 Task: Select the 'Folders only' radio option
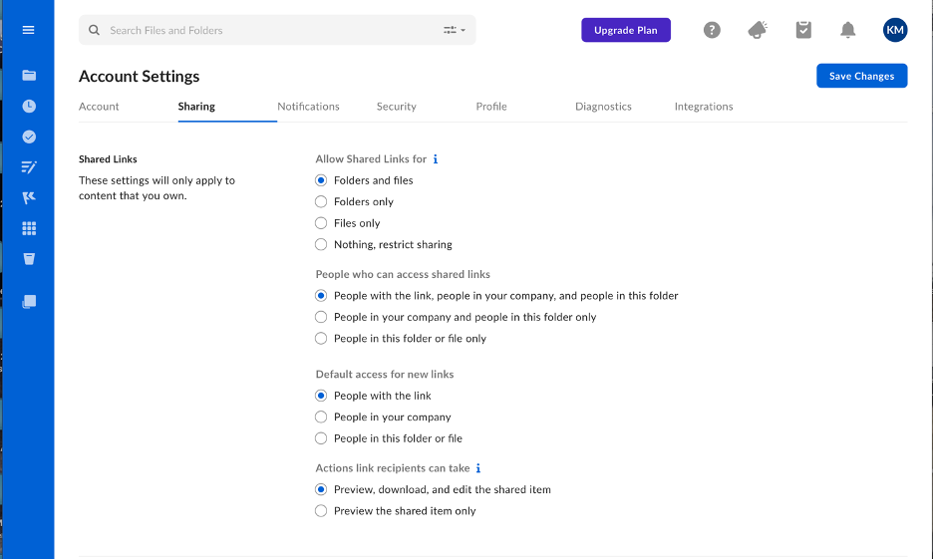321,202
